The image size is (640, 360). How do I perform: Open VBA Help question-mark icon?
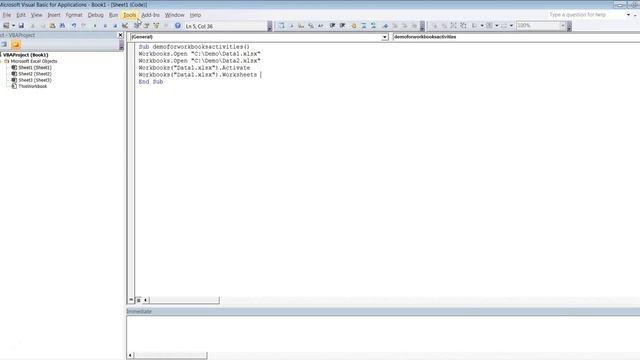pyautogui.click(x=178, y=26)
